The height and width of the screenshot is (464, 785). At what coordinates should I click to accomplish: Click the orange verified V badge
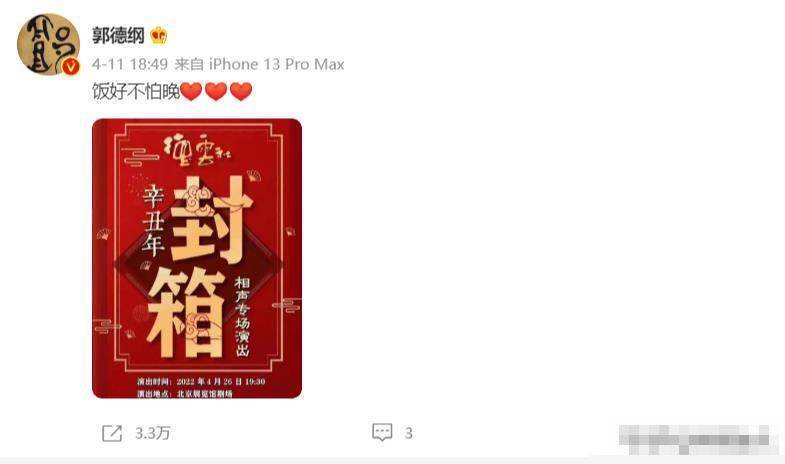[71, 67]
